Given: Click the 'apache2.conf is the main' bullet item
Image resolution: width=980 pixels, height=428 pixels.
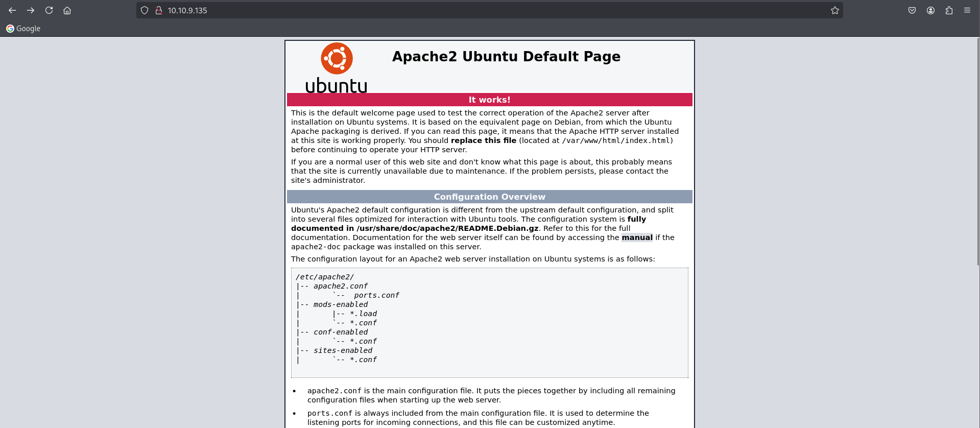Looking at the screenshot, I should [491, 395].
